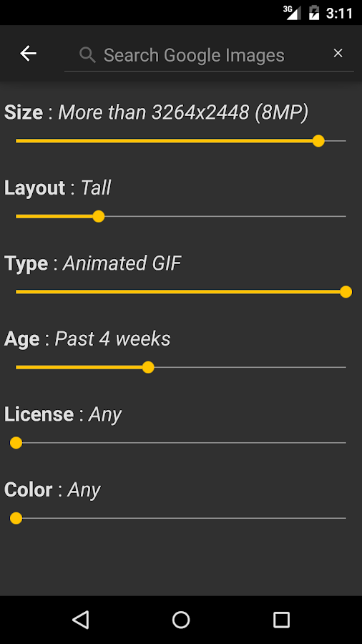
Task: Tap the Android back navigation triangle
Action: tap(80, 620)
